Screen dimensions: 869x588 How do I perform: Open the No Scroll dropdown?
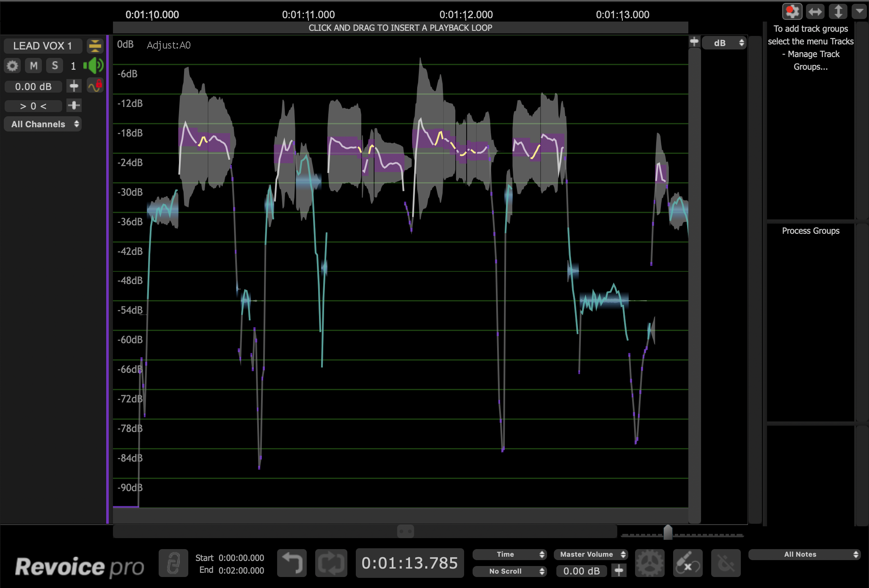pyautogui.click(x=509, y=572)
